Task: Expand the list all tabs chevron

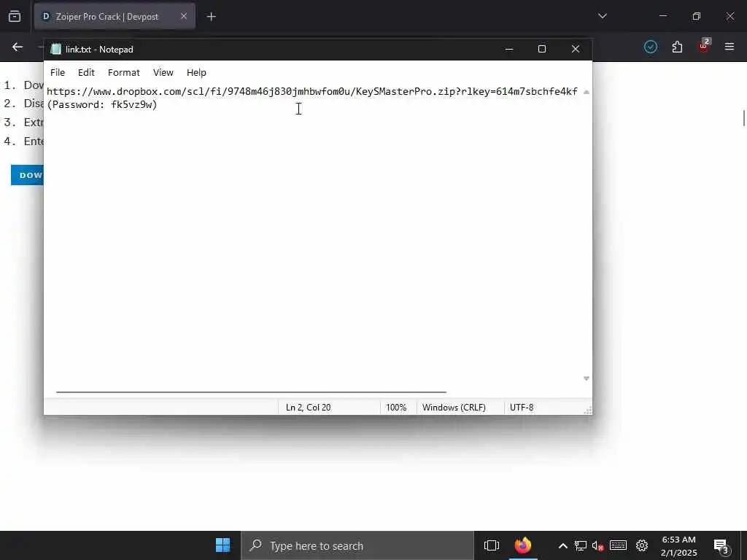Action: tap(602, 16)
